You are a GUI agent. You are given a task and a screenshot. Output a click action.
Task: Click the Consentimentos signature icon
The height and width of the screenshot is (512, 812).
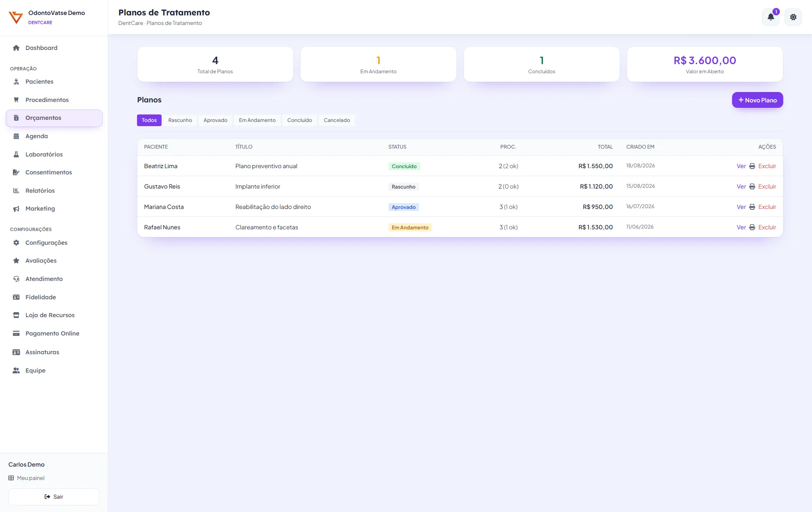click(x=16, y=172)
